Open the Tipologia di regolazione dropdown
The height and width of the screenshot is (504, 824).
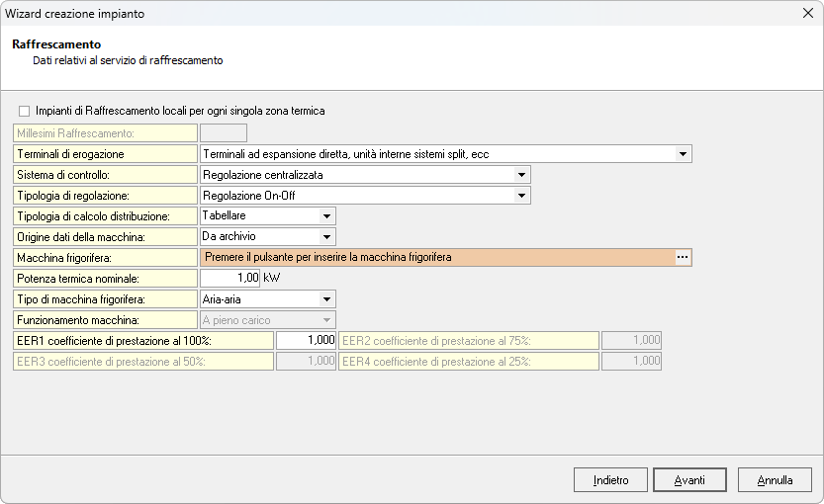click(x=521, y=196)
